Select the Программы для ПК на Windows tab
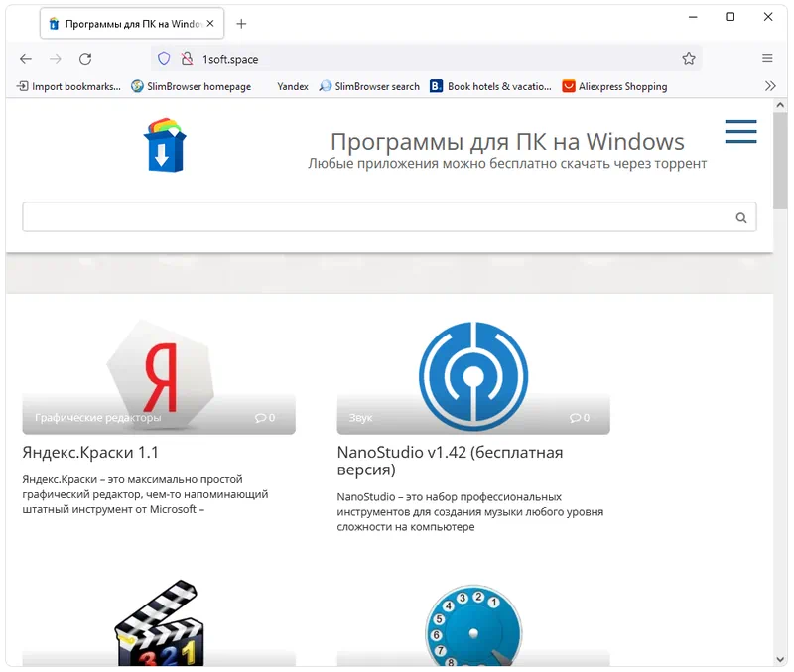Image resolution: width=794 pixels, height=672 pixels. pos(132,23)
